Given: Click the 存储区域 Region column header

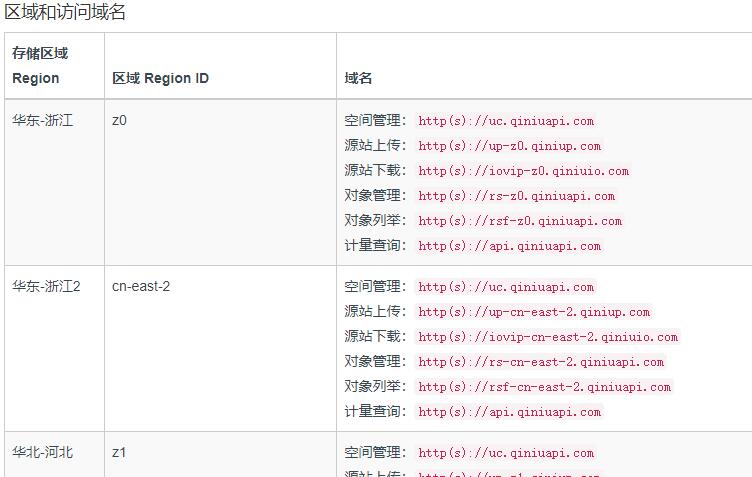Looking at the screenshot, I should coord(40,66).
